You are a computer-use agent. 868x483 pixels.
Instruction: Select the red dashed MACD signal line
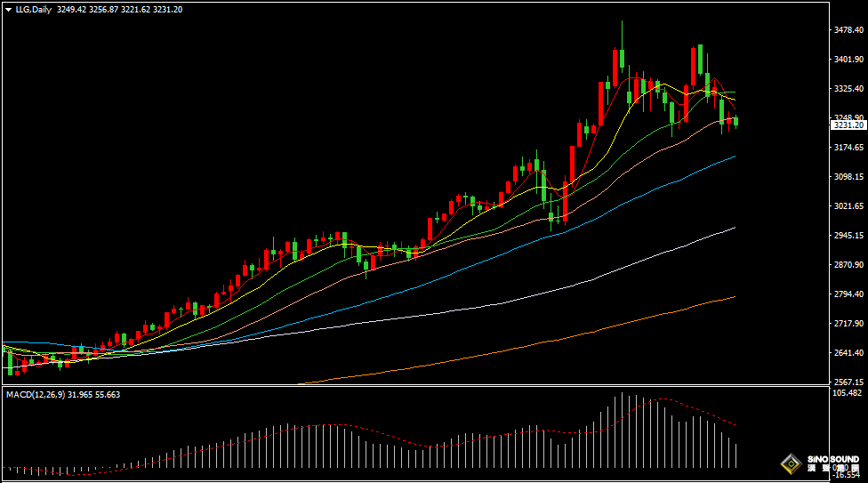tap(694, 409)
